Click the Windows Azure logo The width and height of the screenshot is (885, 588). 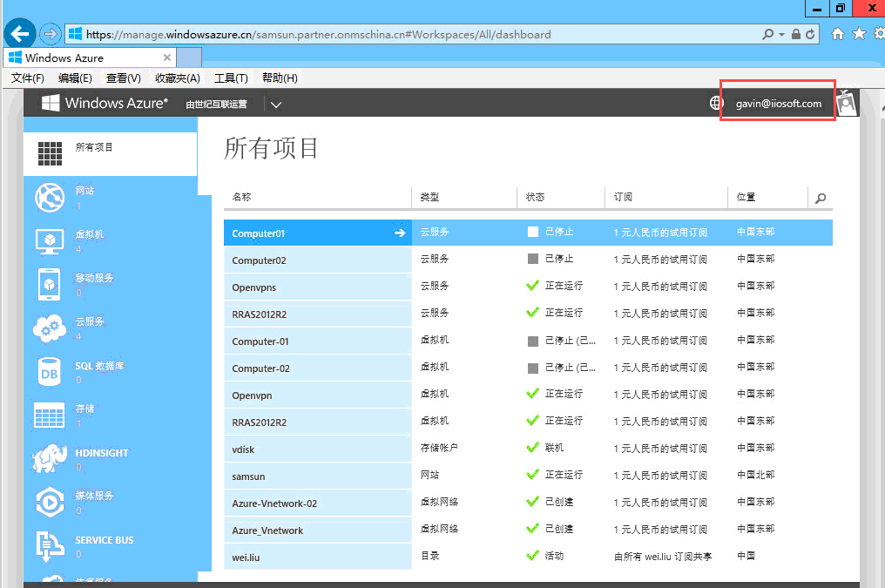pos(105,103)
